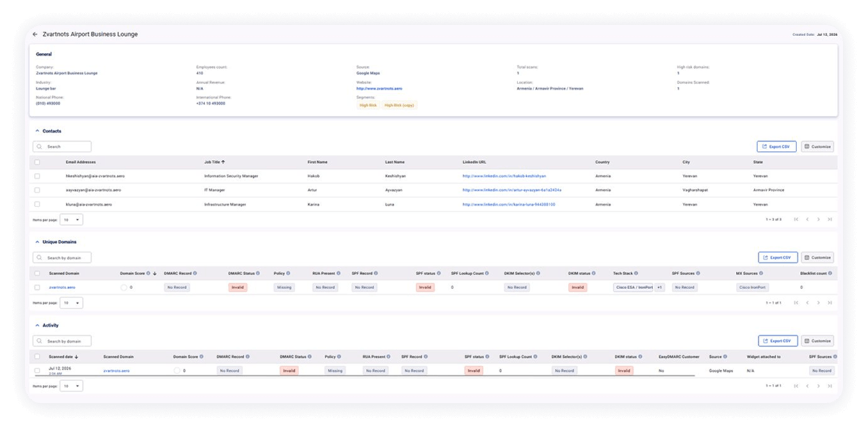Go to next page in Unique Domains pagination

pos(819,302)
